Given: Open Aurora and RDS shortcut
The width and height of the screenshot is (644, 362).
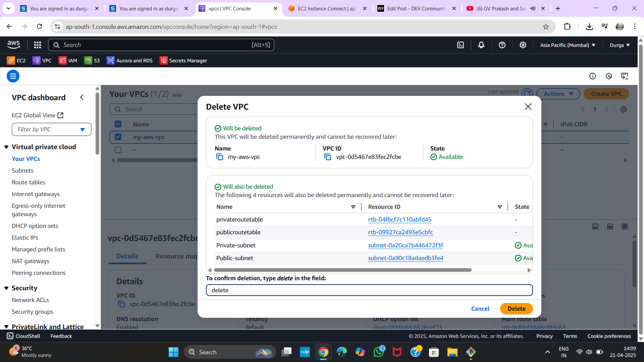Looking at the screenshot, I should click(x=129, y=61).
